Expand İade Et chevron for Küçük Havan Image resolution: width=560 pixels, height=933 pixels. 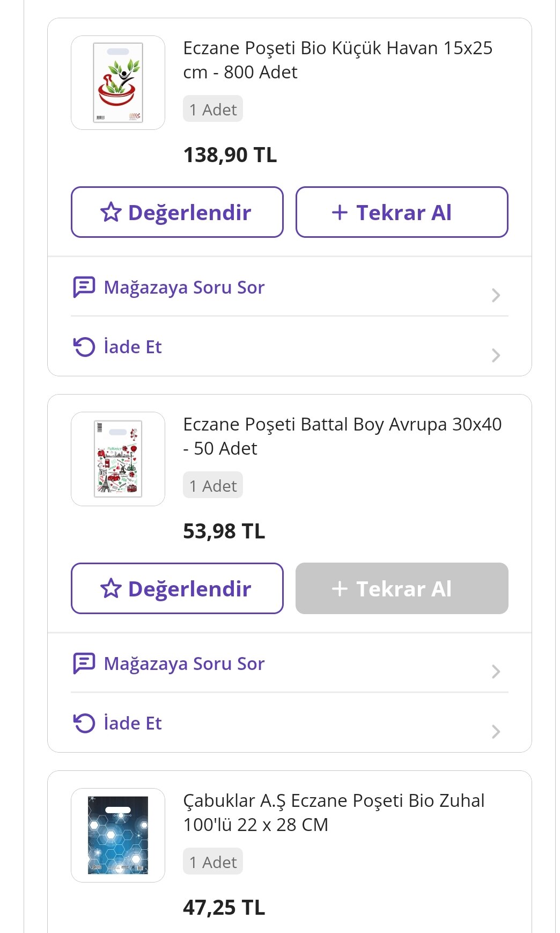[x=496, y=355]
